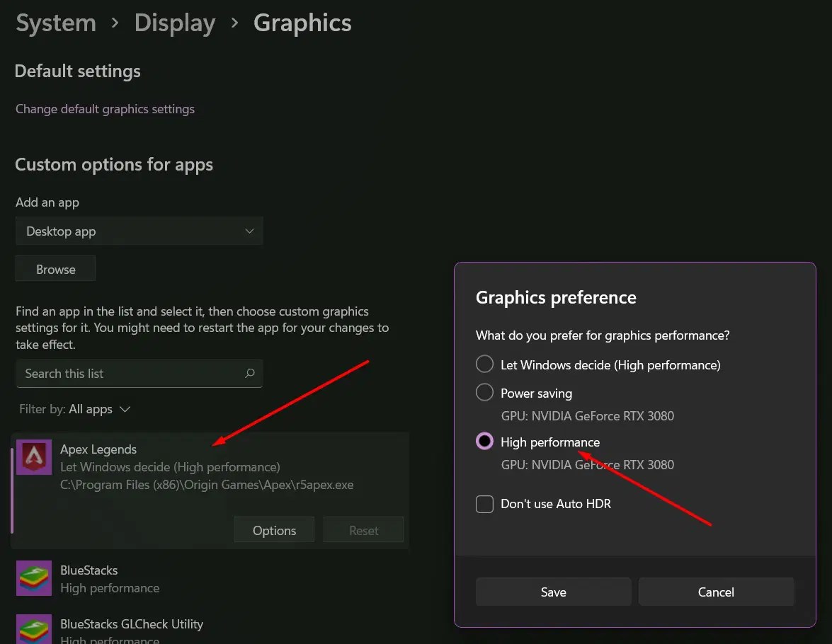Select the Power saving radio button

484,391
